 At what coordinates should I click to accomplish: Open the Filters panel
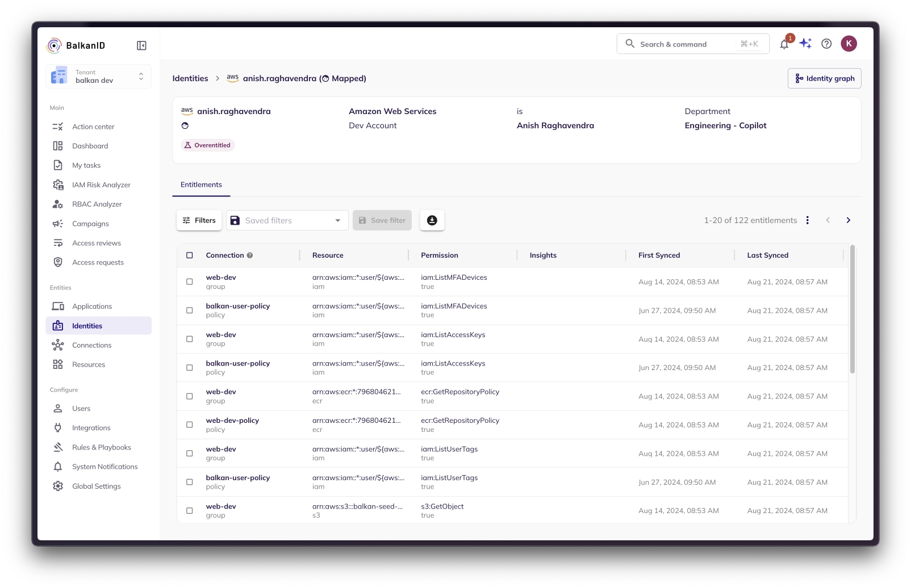tap(199, 220)
